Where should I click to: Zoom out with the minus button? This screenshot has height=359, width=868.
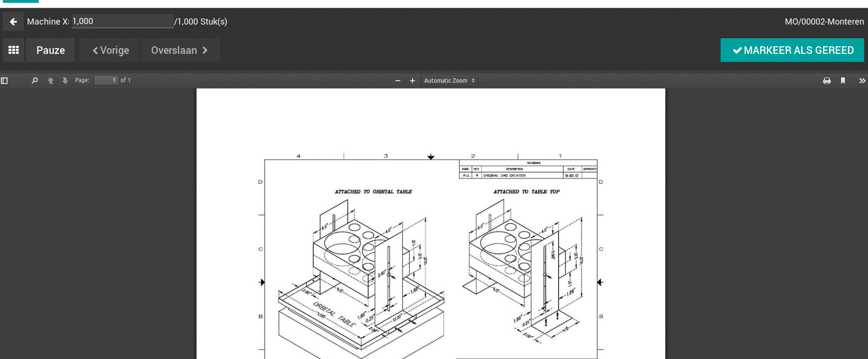(398, 81)
